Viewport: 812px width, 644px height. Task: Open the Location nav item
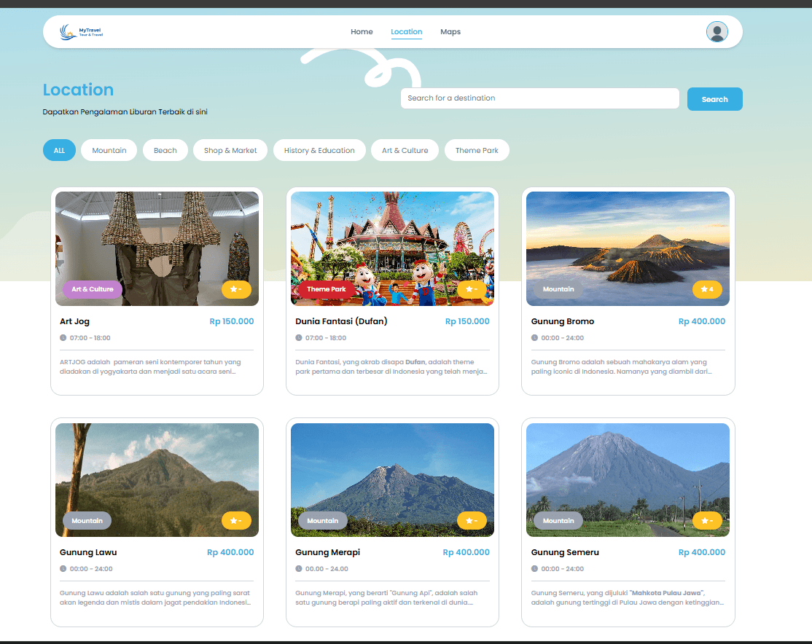407,31
